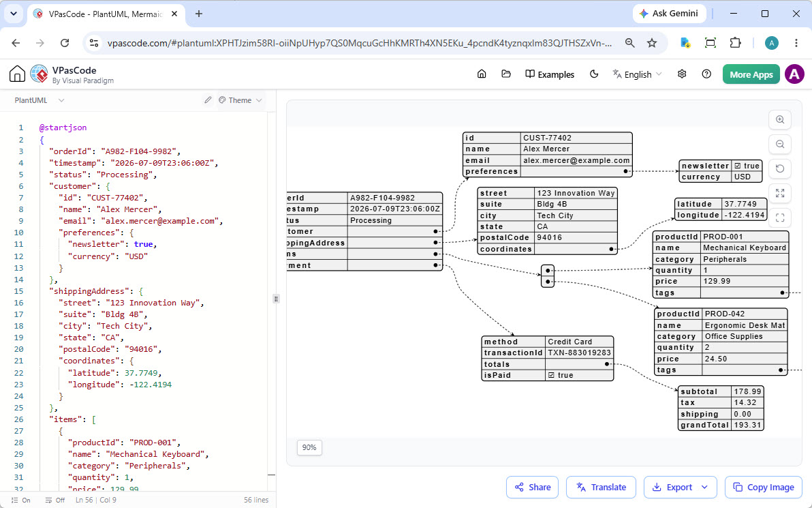This screenshot has height=508, width=812.
Task: Click 'Ergonomic Desk Mat' cell in diagram
Action: point(745,325)
